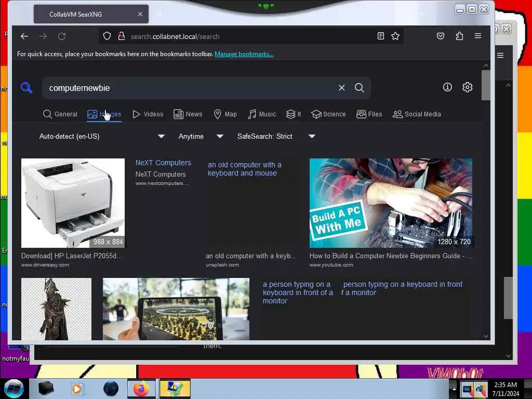Viewport: 532px width, 399px height.
Task: Clear the search query with the X
Action: (x=342, y=88)
